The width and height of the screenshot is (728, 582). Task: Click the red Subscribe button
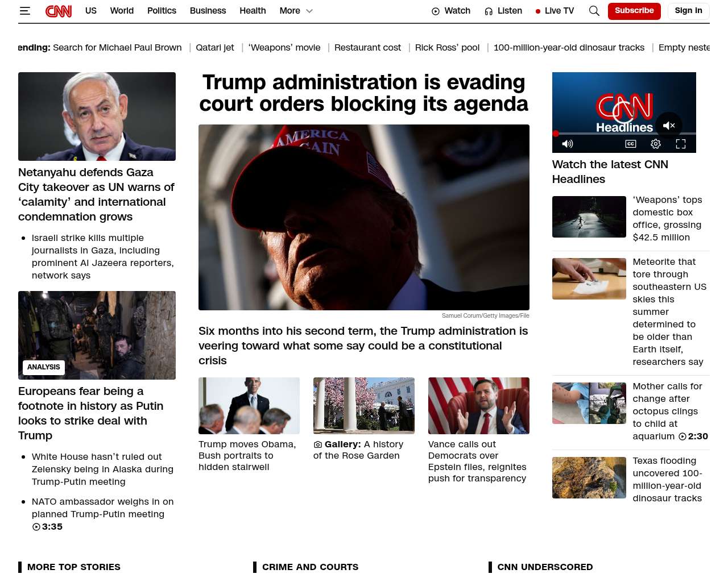click(x=634, y=11)
